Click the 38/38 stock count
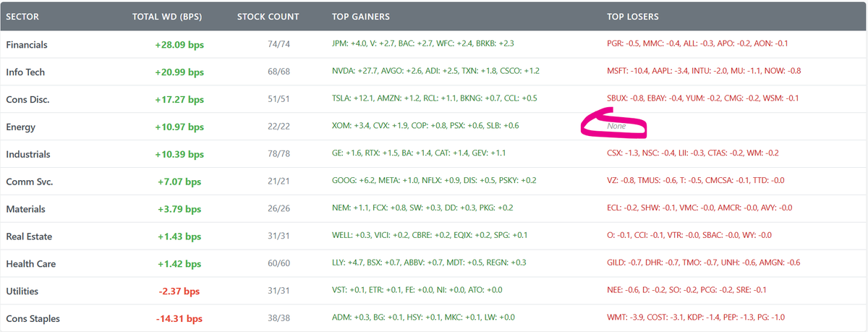 278,318
